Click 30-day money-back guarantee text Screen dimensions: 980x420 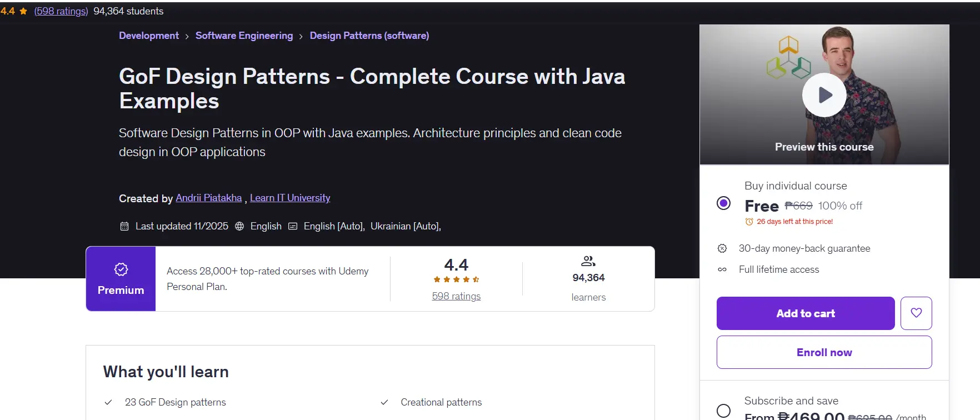pyautogui.click(x=804, y=248)
